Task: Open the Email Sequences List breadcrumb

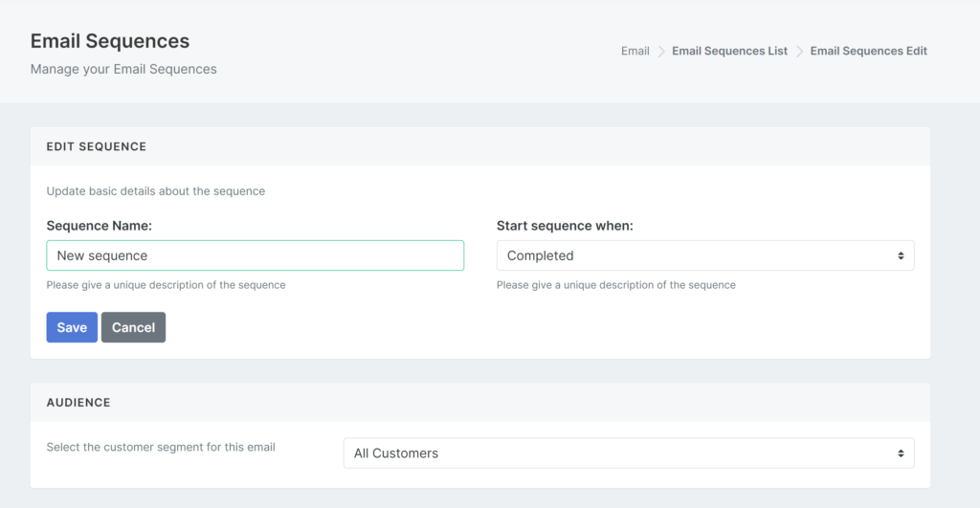Action: [729, 52]
